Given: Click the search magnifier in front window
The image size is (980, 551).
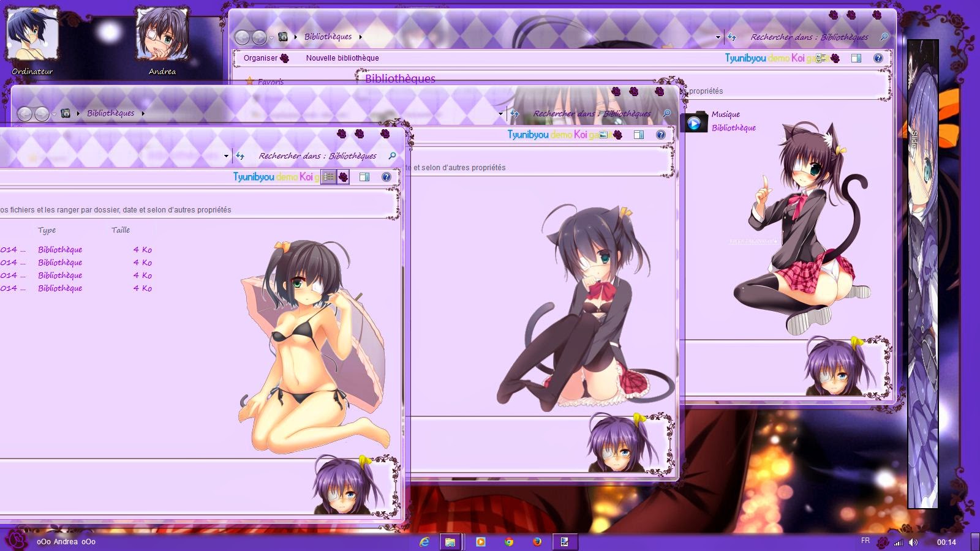Looking at the screenshot, I should [x=392, y=156].
